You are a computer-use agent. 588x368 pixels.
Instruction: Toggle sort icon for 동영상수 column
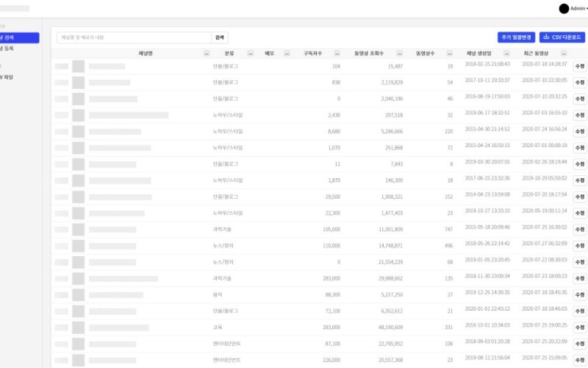point(449,54)
